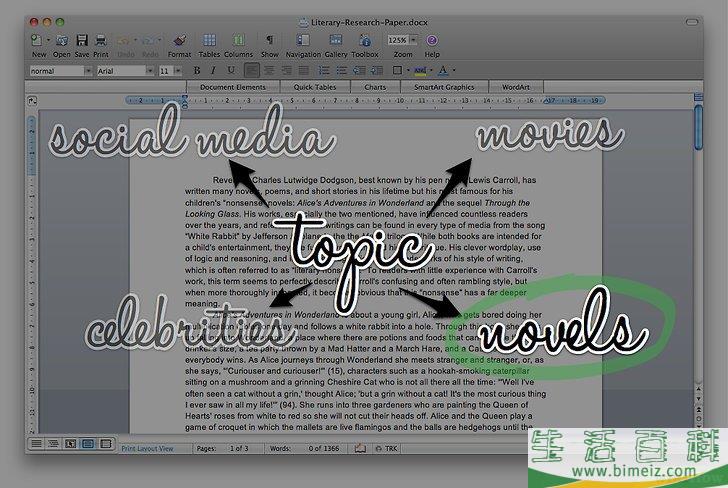Screen dimensions: 728x488
Task: Click the spelling check book icon
Action: click(x=360, y=448)
